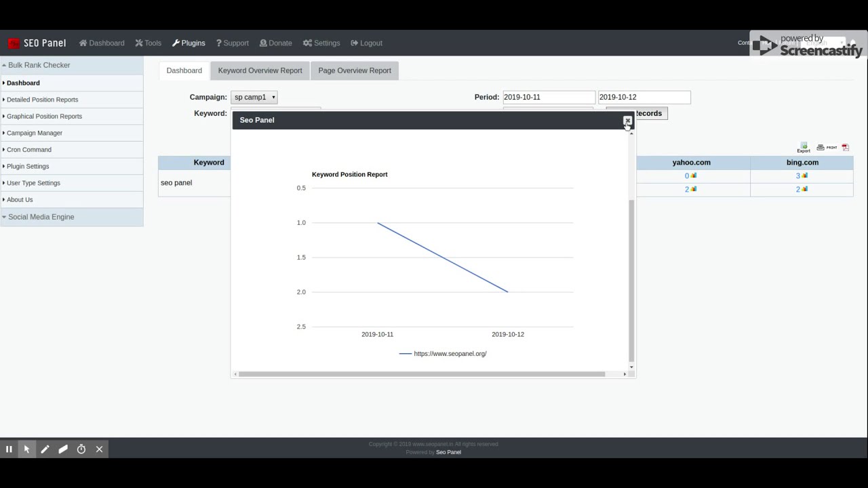The width and height of the screenshot is (868, 488).
Task: Select the Screencastify mouse cursor tool
Action: coord(26,449)
